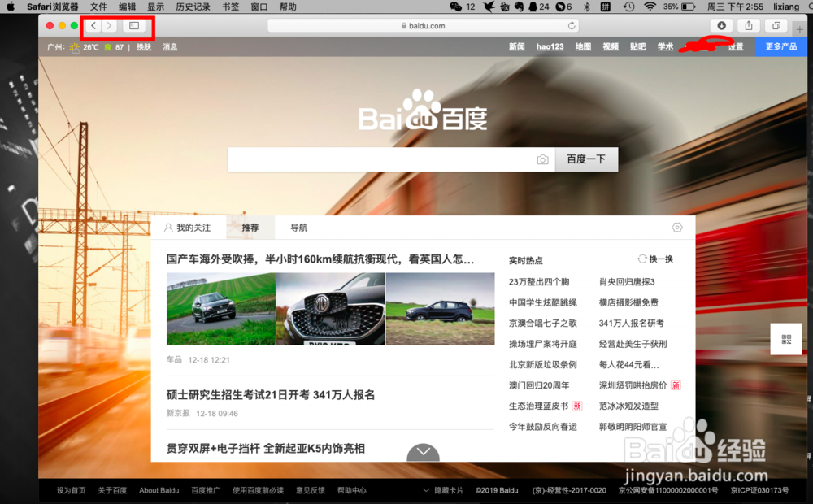Viewport: 813px width, 504px height.
Task: Collapse cards via 隐藏卡片
Action: pos(443,490)
